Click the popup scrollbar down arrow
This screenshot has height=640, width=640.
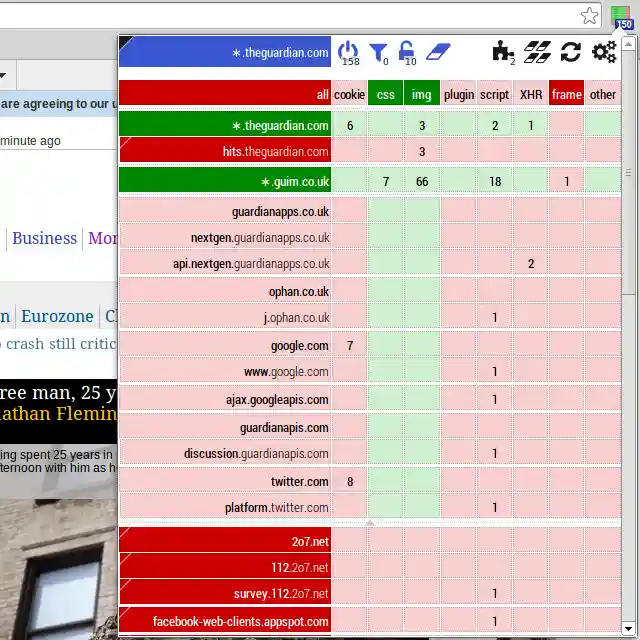click(x=628, y=628)
